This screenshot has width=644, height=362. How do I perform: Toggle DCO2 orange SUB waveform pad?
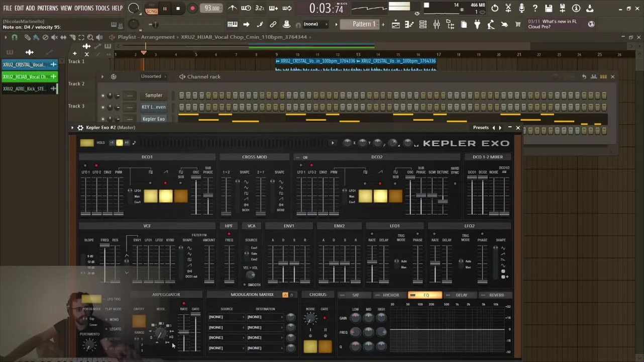click(x=395, y=196)
